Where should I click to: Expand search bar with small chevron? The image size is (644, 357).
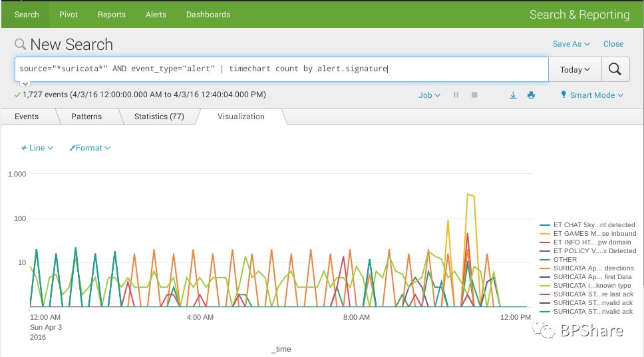[x=25, y=84]
